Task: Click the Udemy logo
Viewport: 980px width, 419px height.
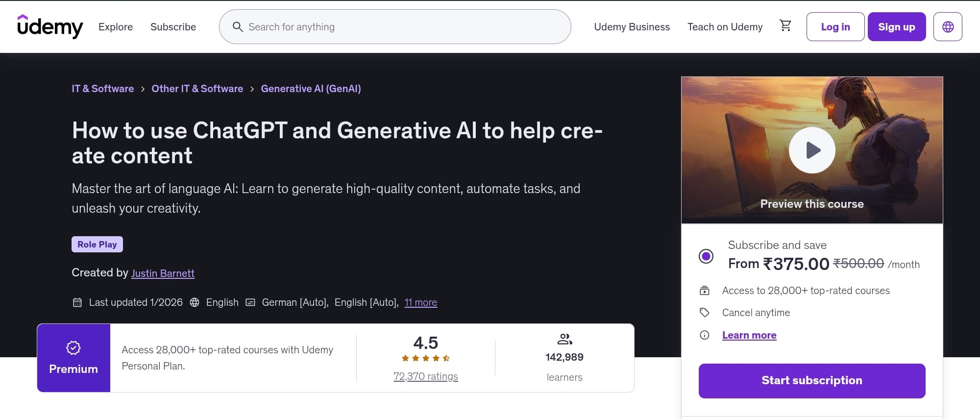Action: tap(50, 26)
